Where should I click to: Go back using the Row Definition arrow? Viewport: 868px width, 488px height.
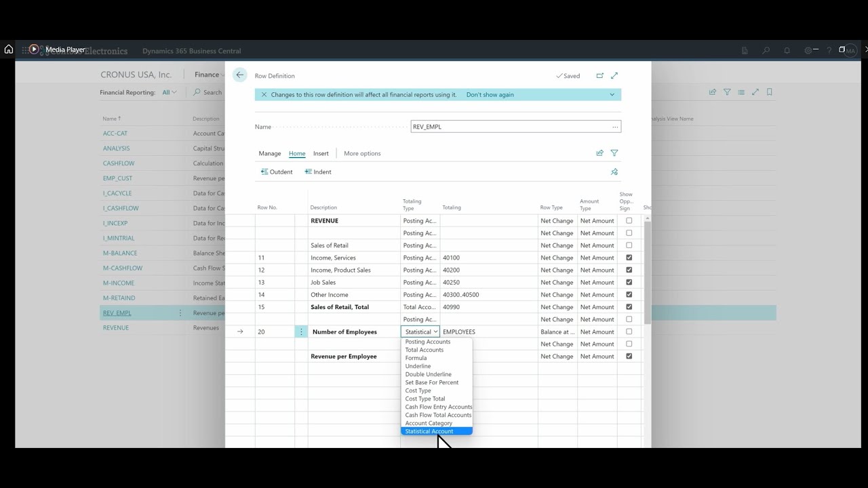[240, 75]
